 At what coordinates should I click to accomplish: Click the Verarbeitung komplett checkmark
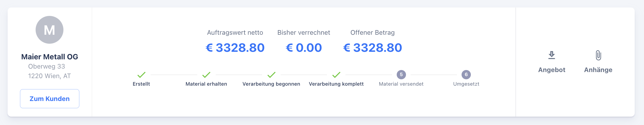pyautogui.click(x=336, y=75)
